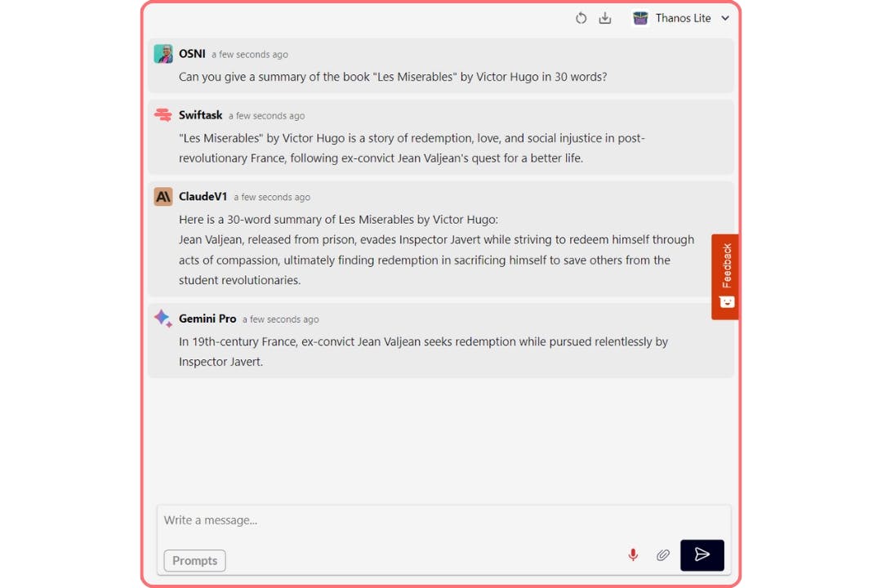
Task: Click the Swiftask red logo icon
Action: (163, 114)
